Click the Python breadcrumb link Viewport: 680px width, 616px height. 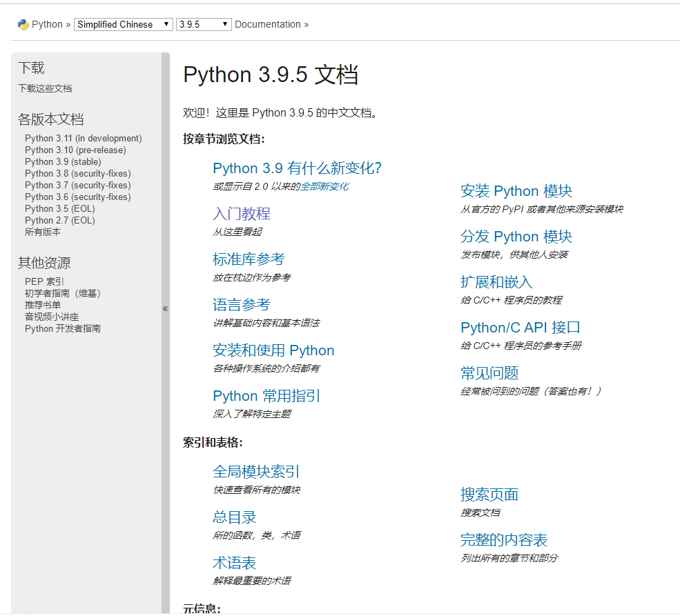click(47, 24)
